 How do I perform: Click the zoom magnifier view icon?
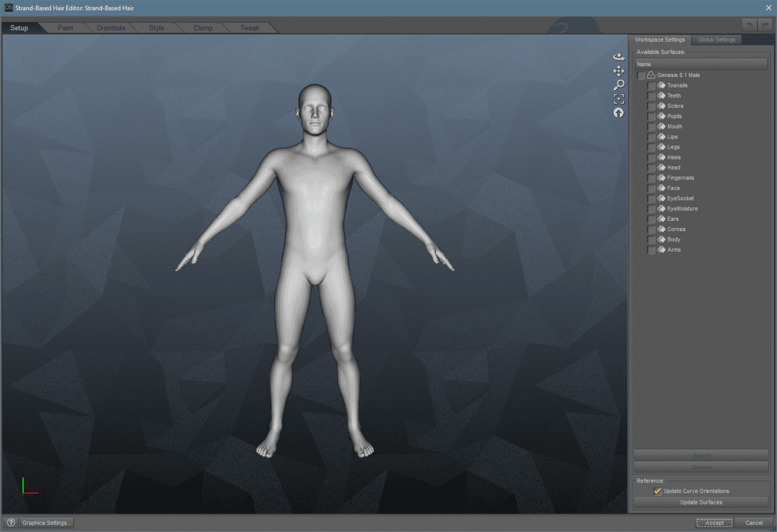point(619,85)
